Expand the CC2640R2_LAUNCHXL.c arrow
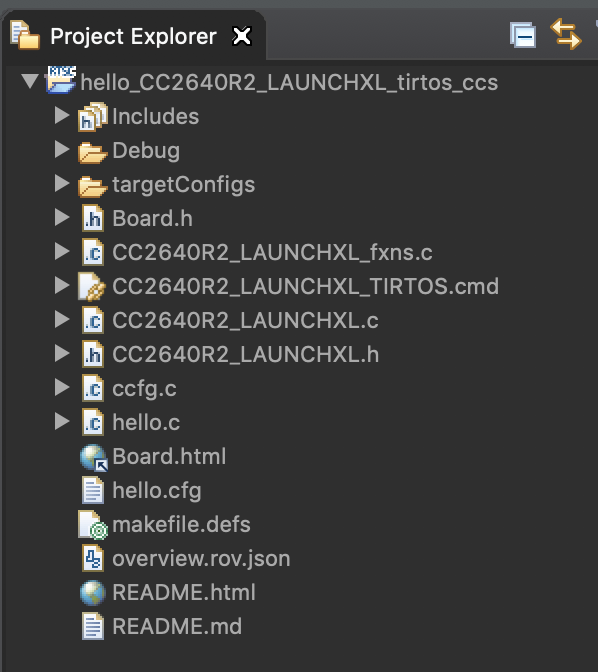This screenshot has width=598, height=672. (x=62, y=320)
